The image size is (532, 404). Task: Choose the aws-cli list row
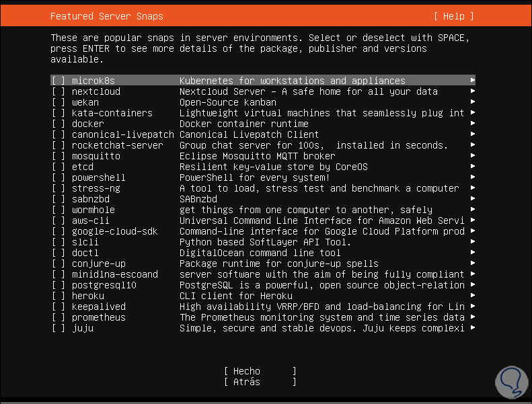(91, 220)
